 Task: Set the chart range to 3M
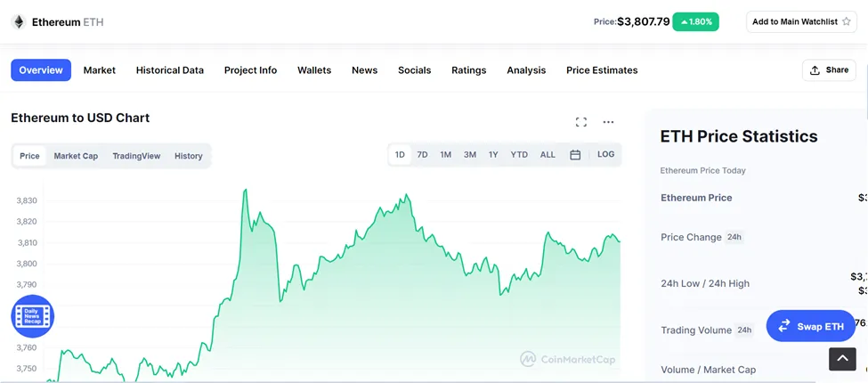(x=470, y=154)
